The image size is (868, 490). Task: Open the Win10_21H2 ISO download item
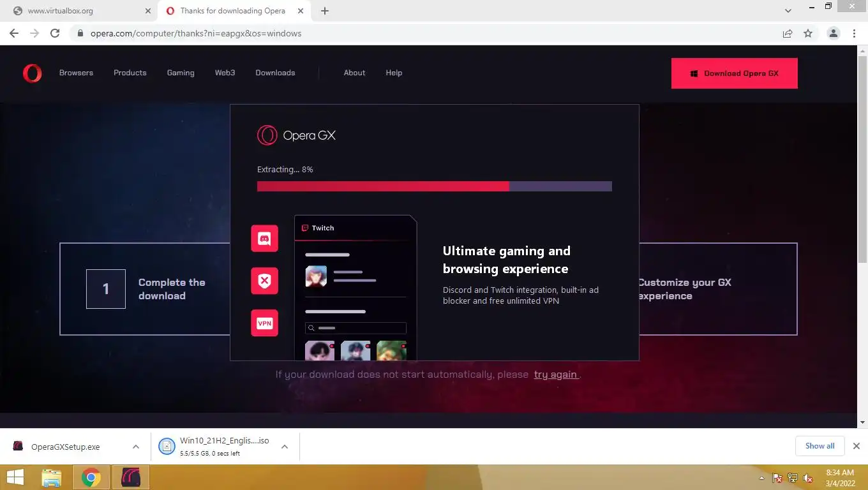(225, 447)
